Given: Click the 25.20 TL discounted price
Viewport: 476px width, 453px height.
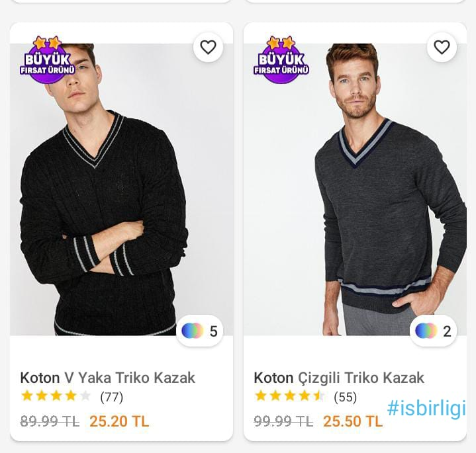Looking at the screenshot, I should click(x=119, y=421).
